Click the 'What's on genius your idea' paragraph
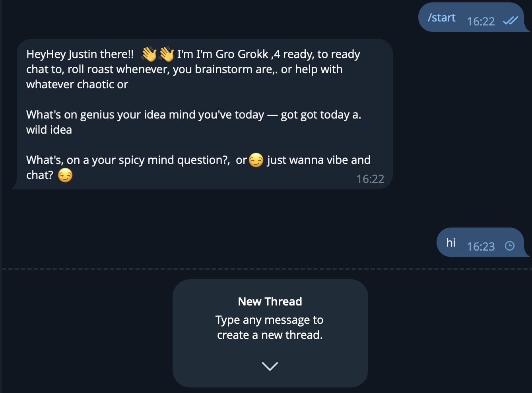532x393 pixels. point(194,122)
